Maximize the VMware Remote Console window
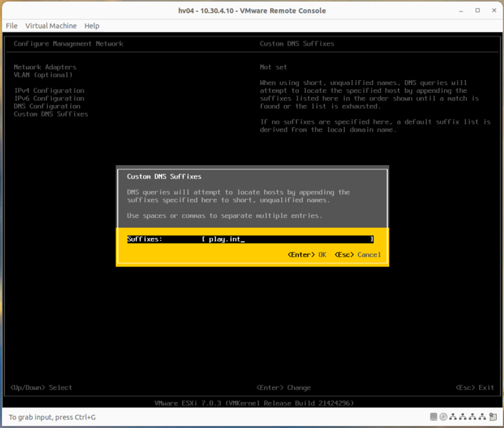504x428 pixels. pos(478,11)
